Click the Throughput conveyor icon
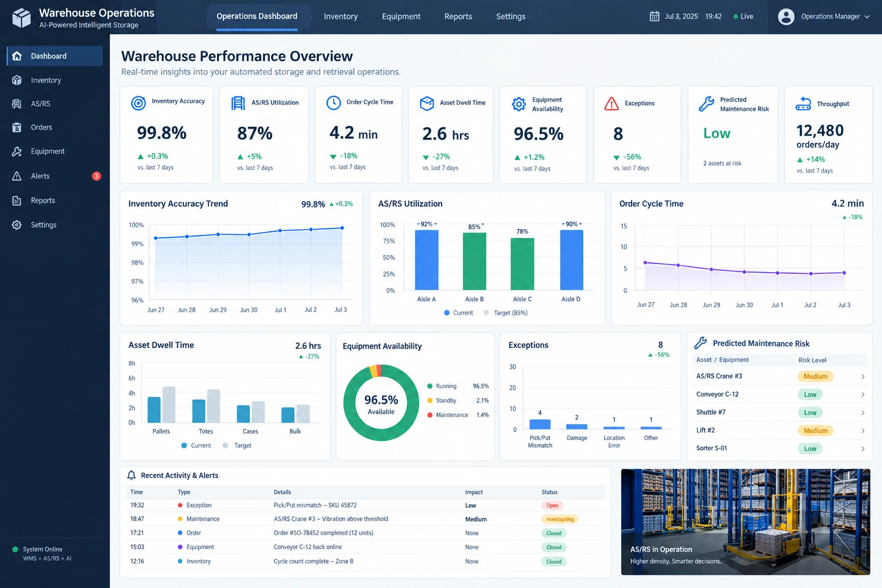This screenshot has height=588, width=882. coord(803,104)
